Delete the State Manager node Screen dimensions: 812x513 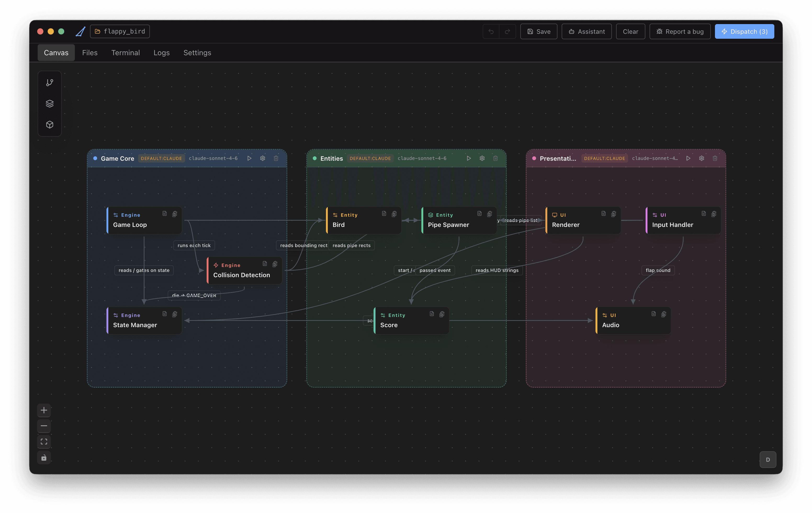click(175, 314)
